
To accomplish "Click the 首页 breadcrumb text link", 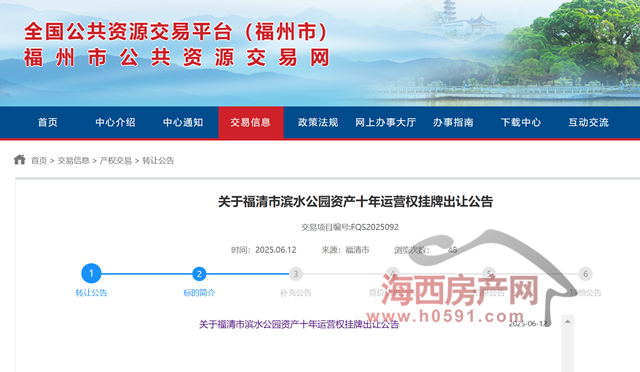I will pyautogui.click(x=39, y=160).
